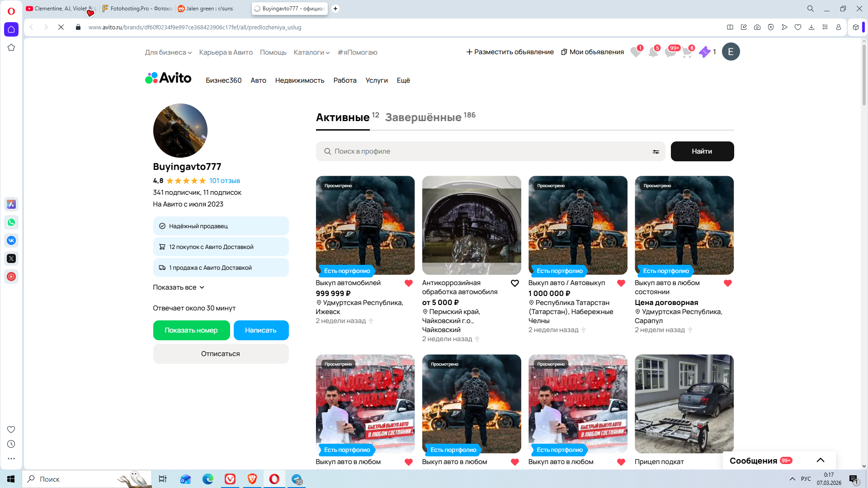
Task: Click search filter settings icon in profile search
Action: pos(656,152)
